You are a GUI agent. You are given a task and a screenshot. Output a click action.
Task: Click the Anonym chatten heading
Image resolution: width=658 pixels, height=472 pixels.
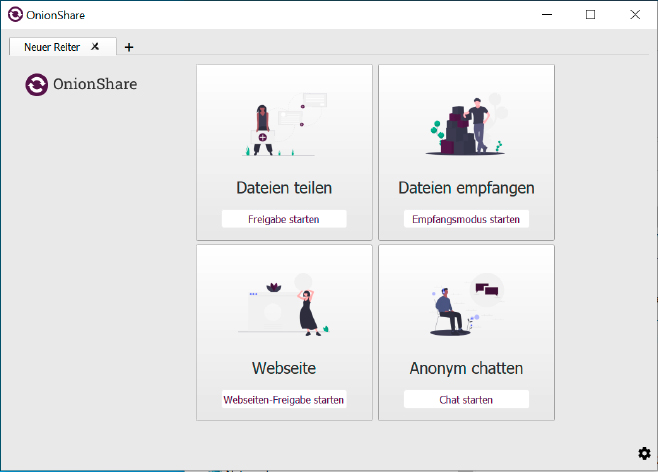466,368
